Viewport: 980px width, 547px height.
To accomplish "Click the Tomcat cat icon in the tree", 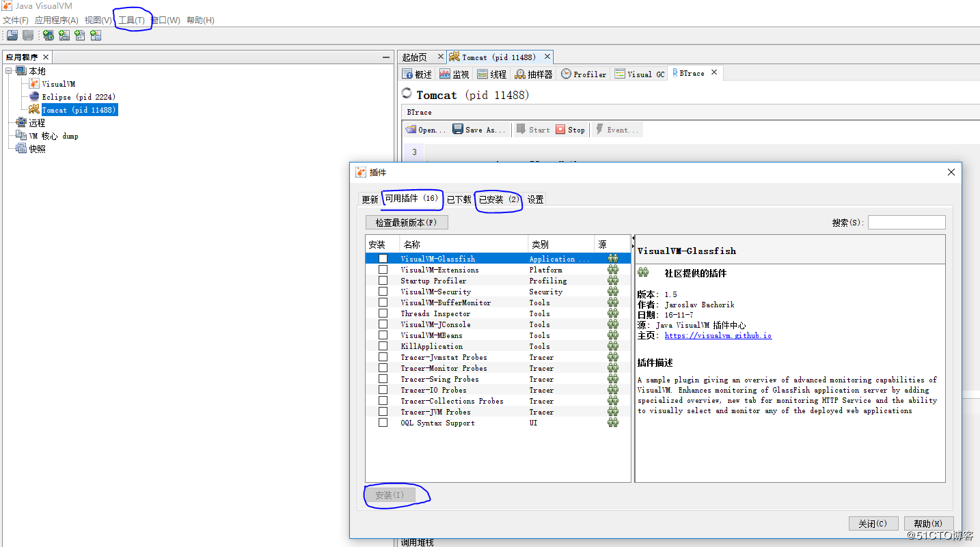I will 34,109.
